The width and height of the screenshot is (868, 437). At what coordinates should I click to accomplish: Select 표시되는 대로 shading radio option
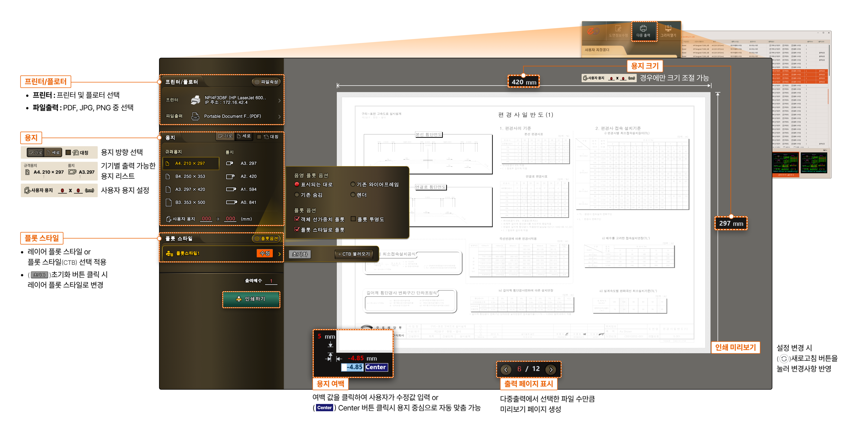coord(297,184)
